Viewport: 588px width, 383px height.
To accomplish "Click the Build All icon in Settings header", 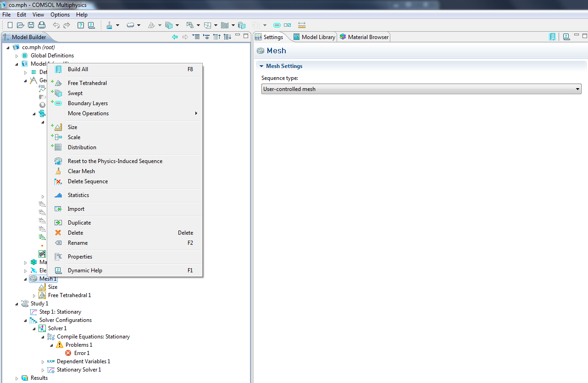I will coord(552,37).
